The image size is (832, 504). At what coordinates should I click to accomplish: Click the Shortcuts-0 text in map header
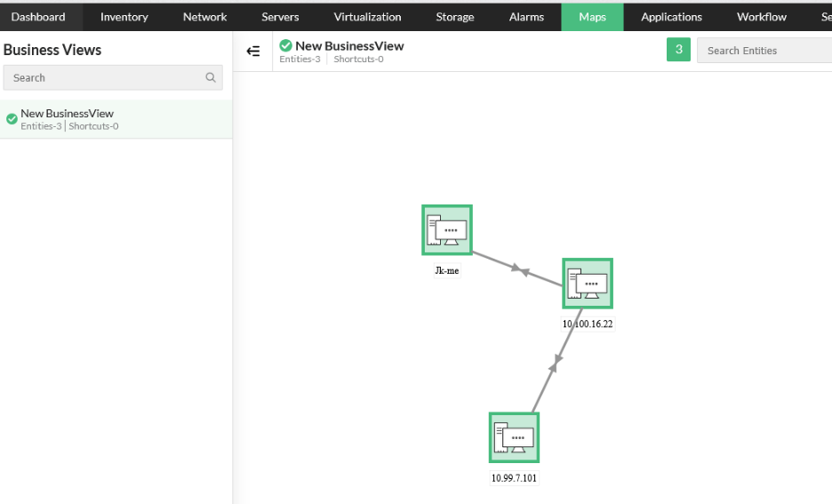click(359, 60)
